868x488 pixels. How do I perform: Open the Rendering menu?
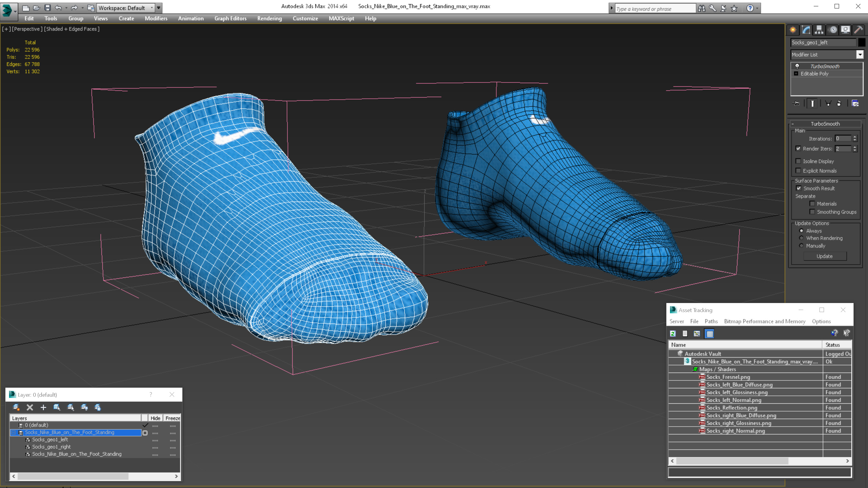[x=269, y=18]
